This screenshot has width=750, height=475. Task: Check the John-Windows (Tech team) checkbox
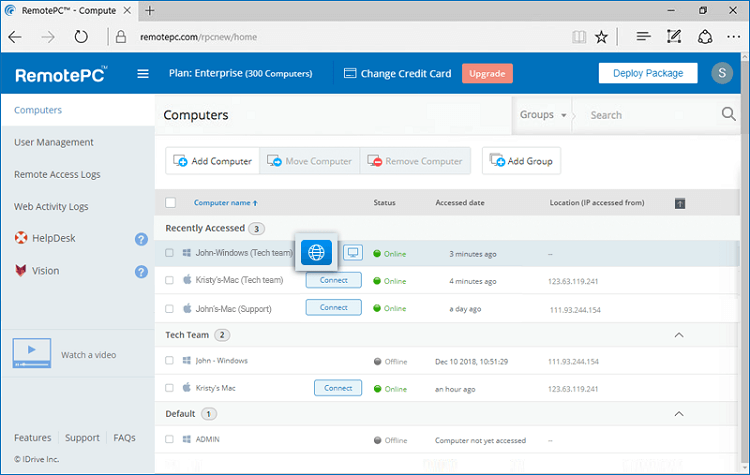coord(169,253)
